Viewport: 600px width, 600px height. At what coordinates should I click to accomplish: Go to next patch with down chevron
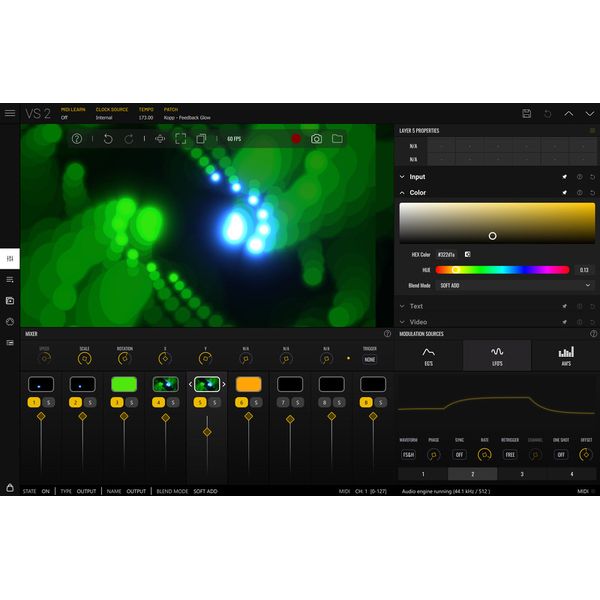tap(590, 114)
